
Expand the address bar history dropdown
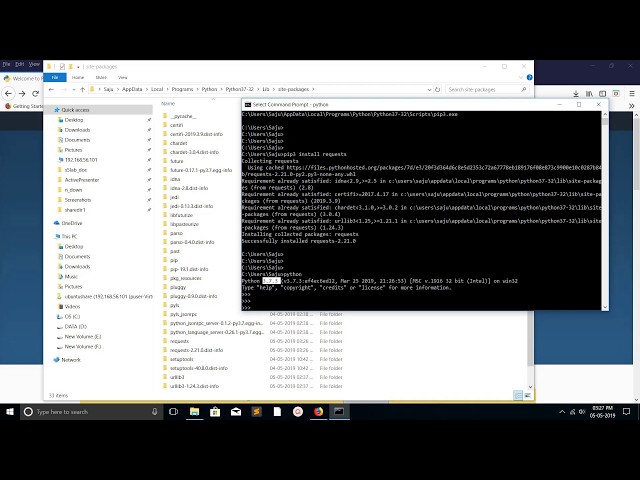(x=429, y=89)
